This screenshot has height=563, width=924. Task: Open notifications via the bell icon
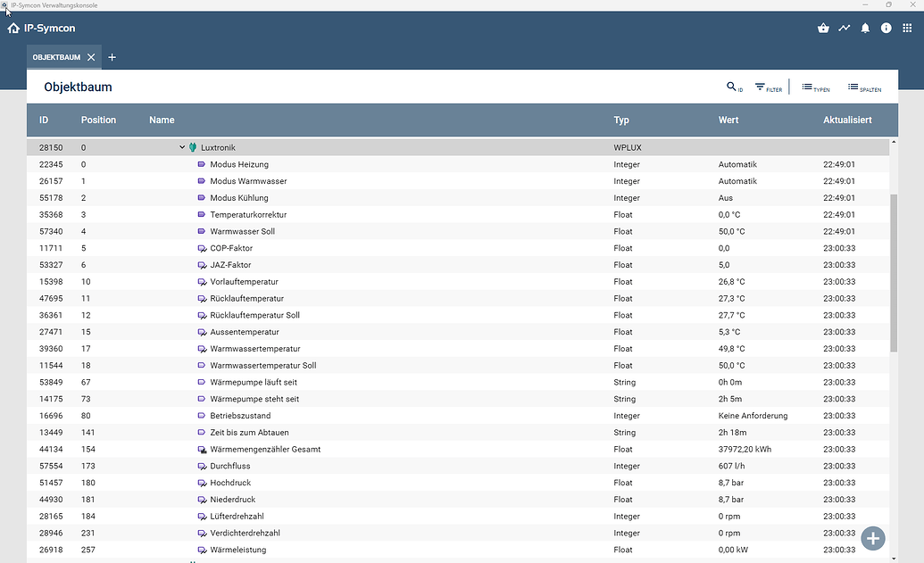(865, 28)
